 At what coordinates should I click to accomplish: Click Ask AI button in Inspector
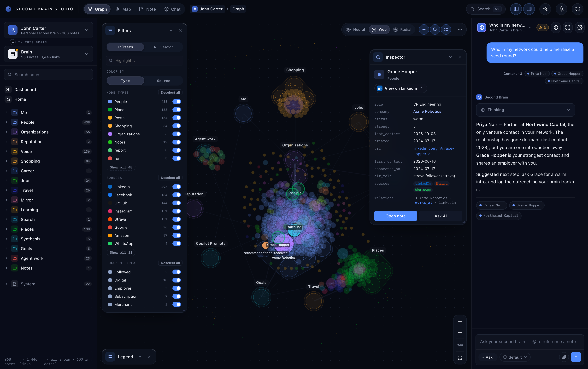click(441, 216)
